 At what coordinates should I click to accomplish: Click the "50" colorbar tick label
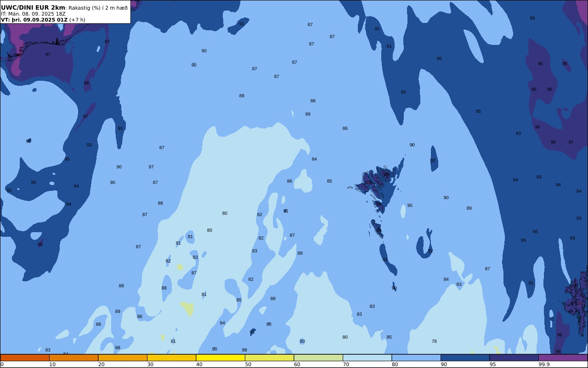click(248, 364)
